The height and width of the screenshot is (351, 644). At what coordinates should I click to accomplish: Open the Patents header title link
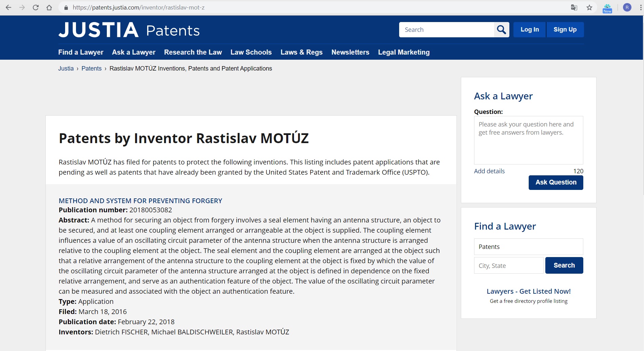173,31
